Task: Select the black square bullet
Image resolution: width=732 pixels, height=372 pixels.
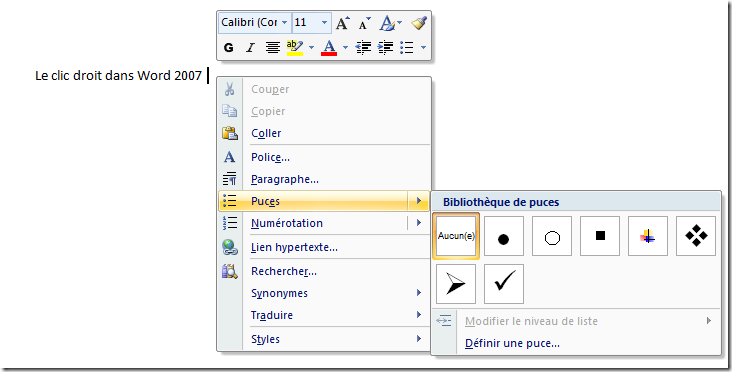Action: click(x=600, y=236)
